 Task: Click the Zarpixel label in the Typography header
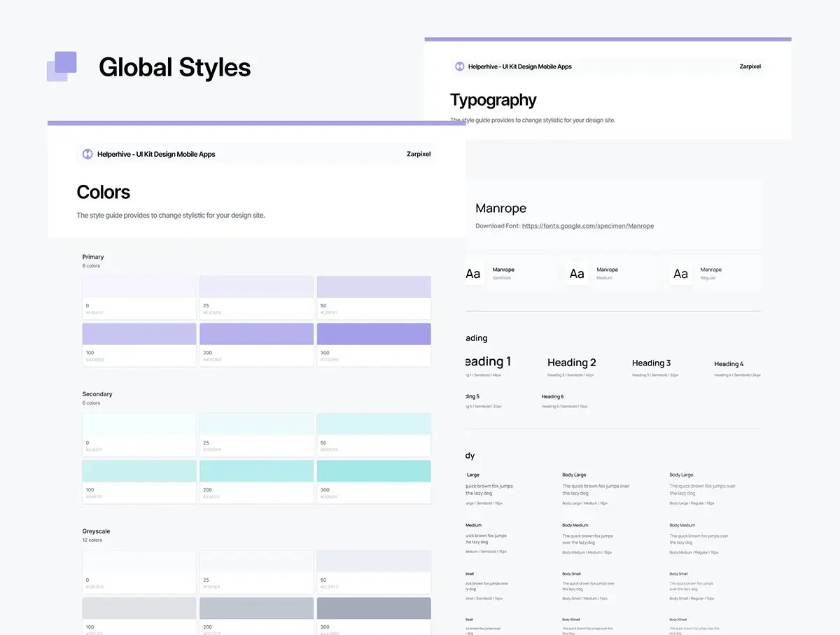[750, 67]
